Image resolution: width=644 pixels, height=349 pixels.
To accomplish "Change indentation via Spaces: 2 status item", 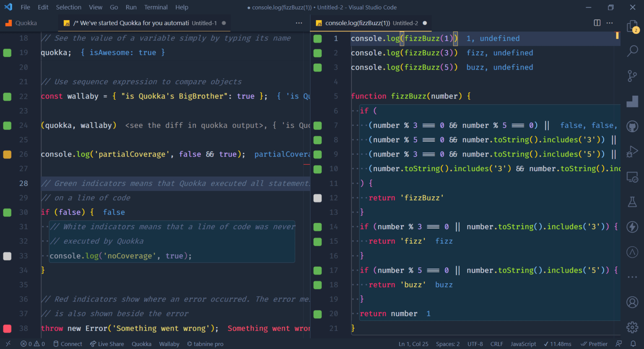I will pos(447,344).
